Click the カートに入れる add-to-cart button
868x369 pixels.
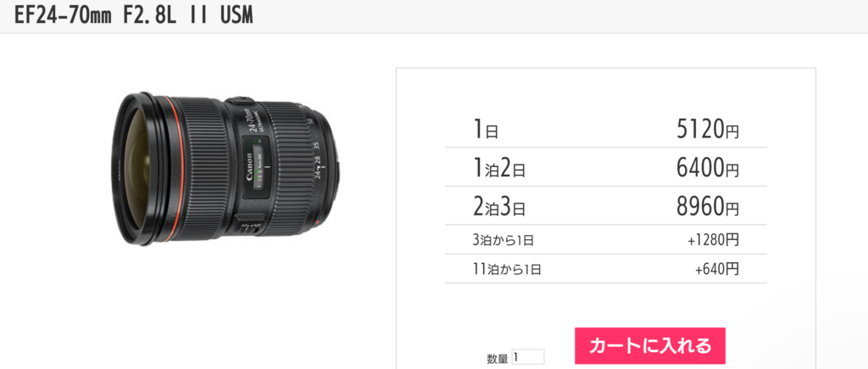pos(650,346)
